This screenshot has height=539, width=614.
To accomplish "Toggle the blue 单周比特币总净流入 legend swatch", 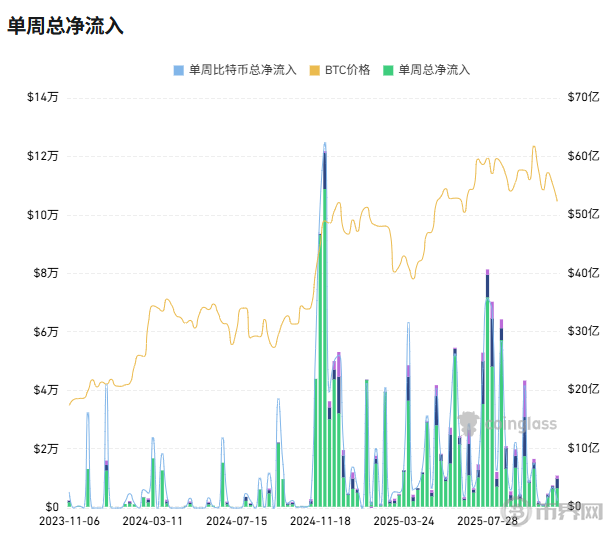I will click(179, 71).
